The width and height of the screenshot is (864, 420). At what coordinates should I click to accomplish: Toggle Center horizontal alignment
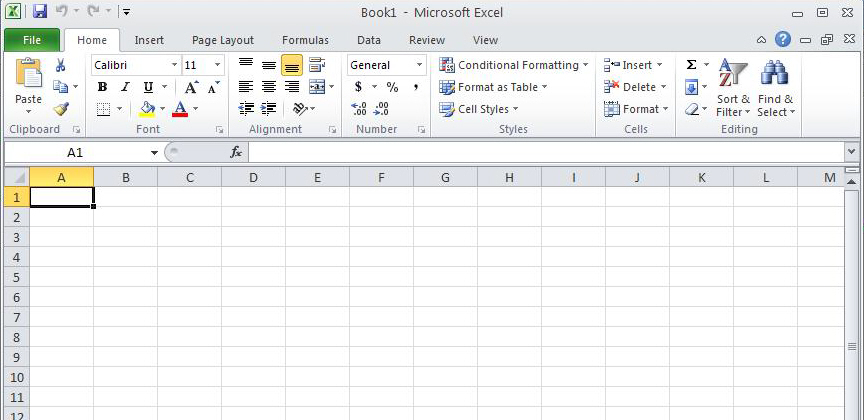[269, 87]
